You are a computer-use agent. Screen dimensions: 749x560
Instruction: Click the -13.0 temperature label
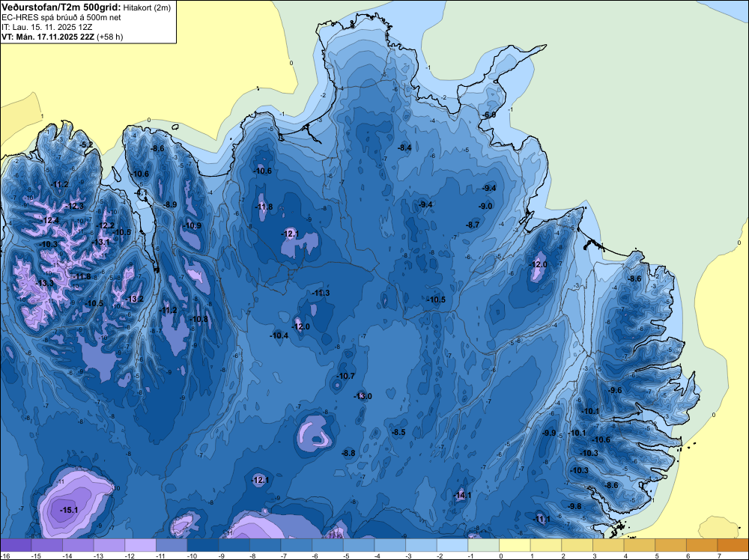363,396
